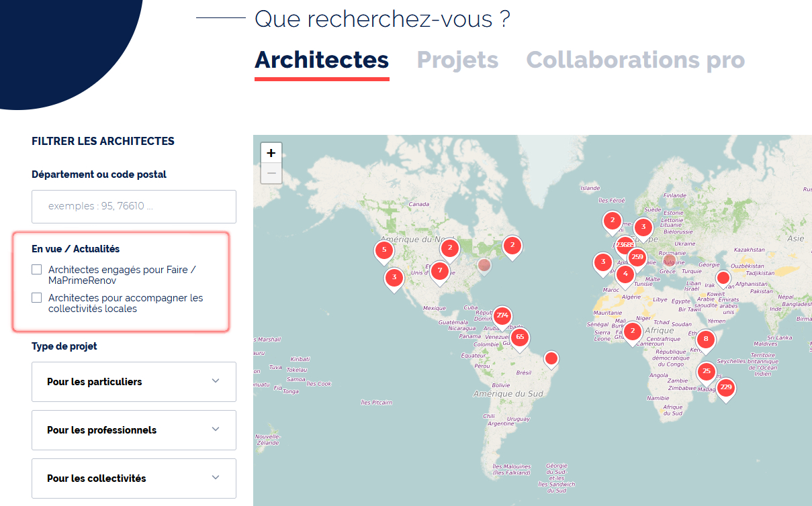This screenshot has height=506, width=812.
Task: Click the single red marker on Brazil's coast
Action: tap(551, 359)
